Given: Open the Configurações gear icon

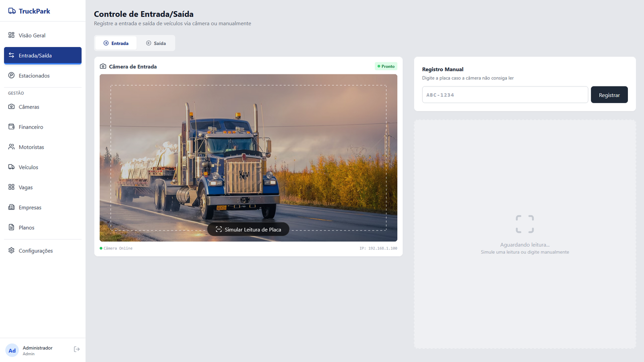Looking at the screenshot, I should click(x=12, y=250).
